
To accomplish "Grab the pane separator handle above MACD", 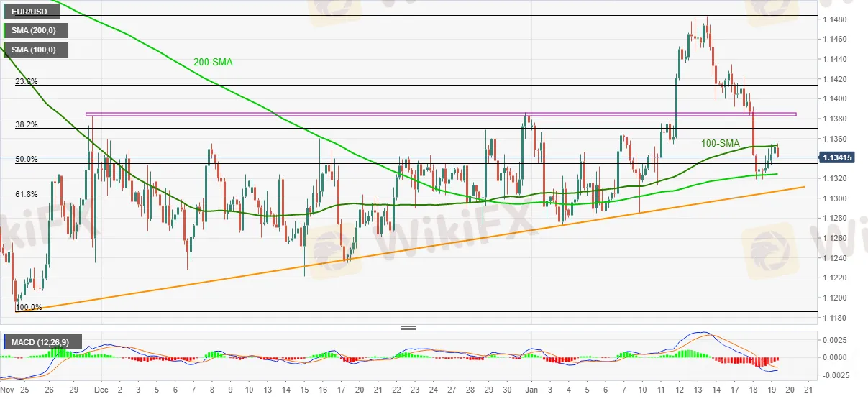I will coord(408,328).
